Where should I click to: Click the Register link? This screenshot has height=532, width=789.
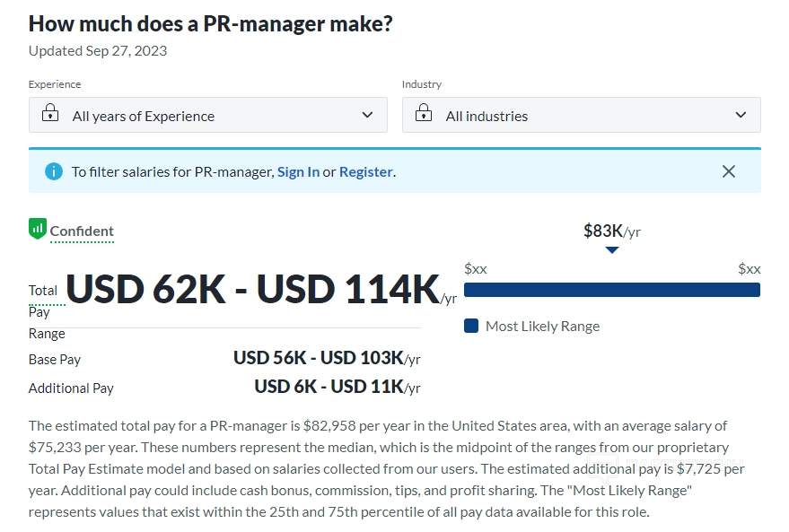click(x=365, y=172)
